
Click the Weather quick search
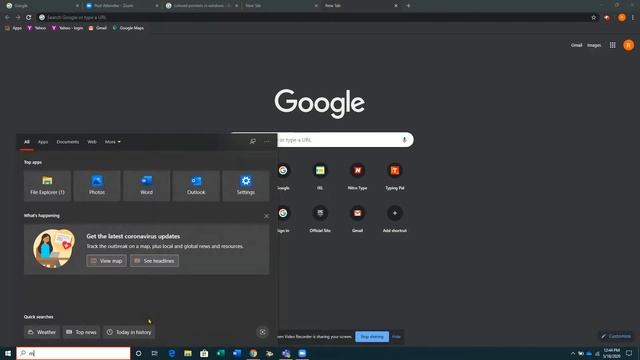click(42, 332)
